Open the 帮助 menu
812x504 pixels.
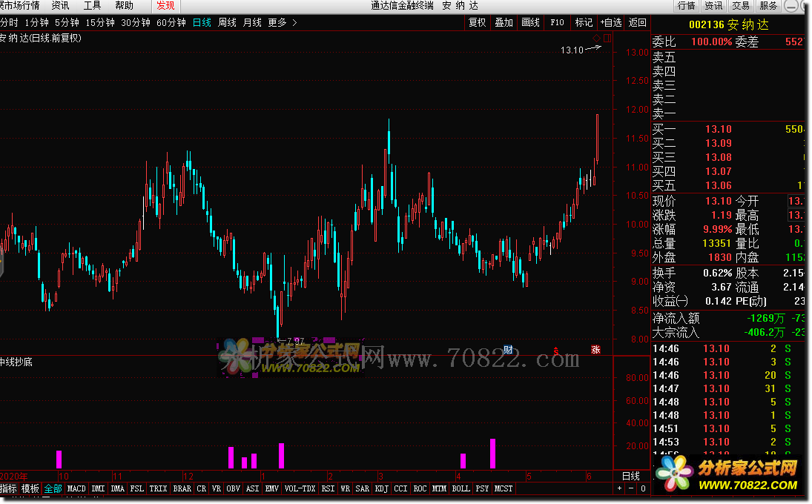[125, 6]
